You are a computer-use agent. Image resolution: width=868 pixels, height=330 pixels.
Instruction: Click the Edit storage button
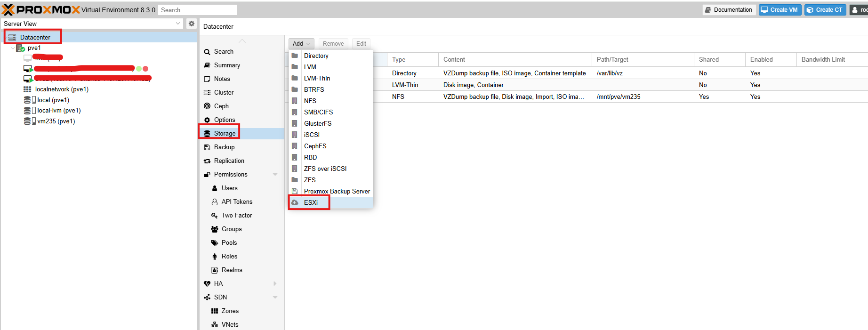tap(361, 44)
